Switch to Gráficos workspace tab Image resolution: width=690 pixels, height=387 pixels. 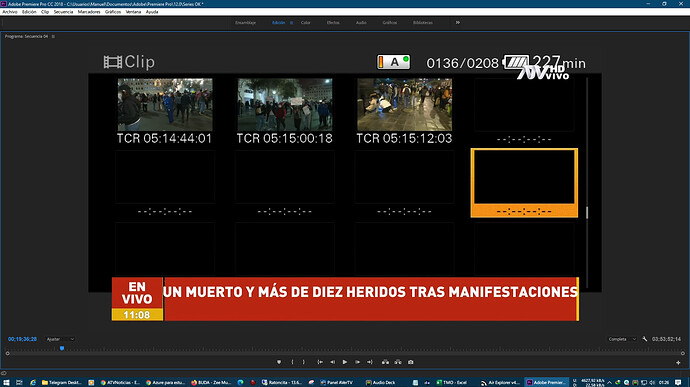(390, 22)
